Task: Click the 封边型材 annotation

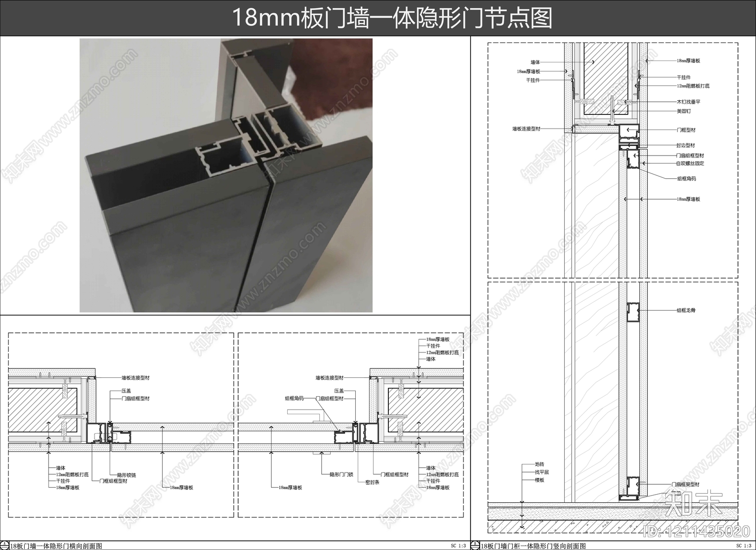Action: pyautogui.click(x=685, y=145)
